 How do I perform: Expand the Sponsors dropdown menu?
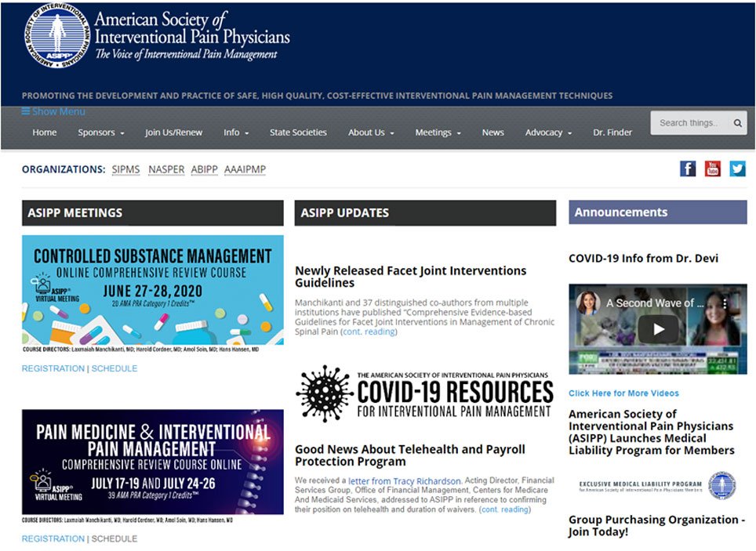100,132
